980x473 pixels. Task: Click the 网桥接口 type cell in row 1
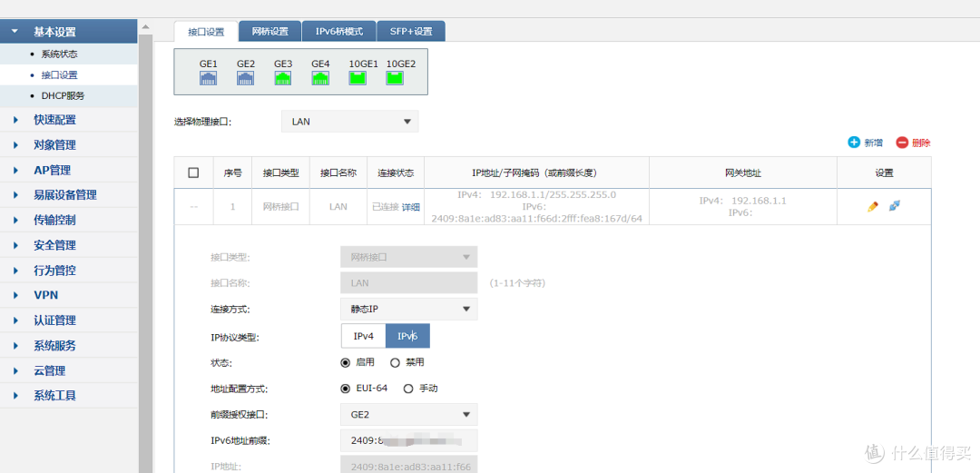pyautogui.click(x=280, y=206)
